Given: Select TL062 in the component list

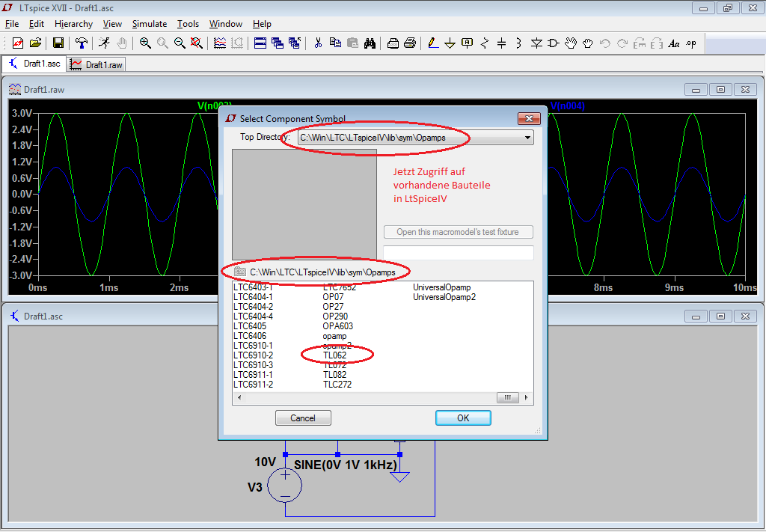Looking at the screenshot, I should pos(334,355).
